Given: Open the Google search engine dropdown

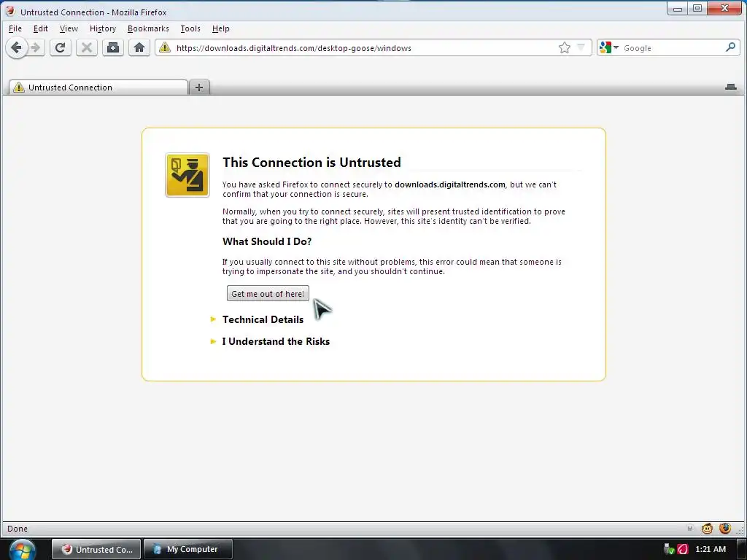Looking at the screenshot, I should [609, 47].
